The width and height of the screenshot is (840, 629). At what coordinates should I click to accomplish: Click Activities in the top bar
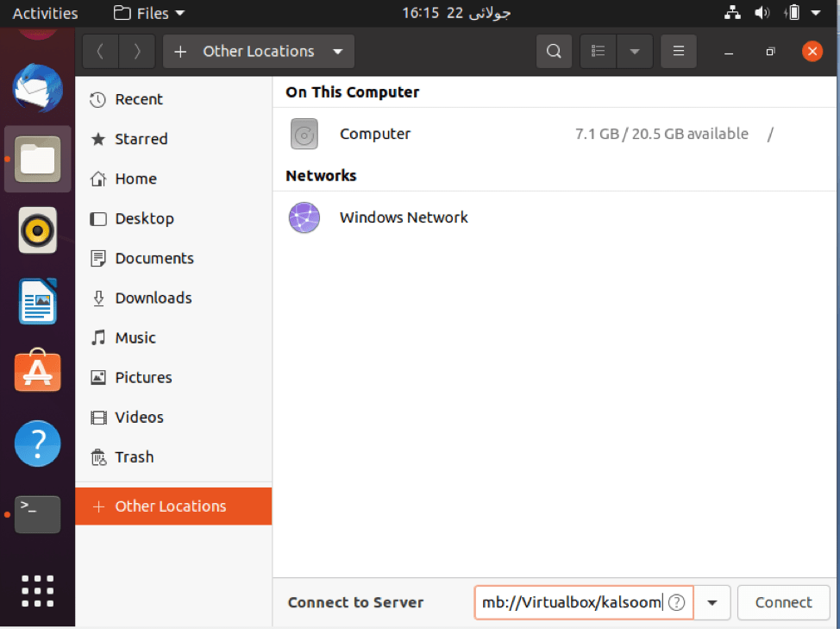[x=44, y=12]
